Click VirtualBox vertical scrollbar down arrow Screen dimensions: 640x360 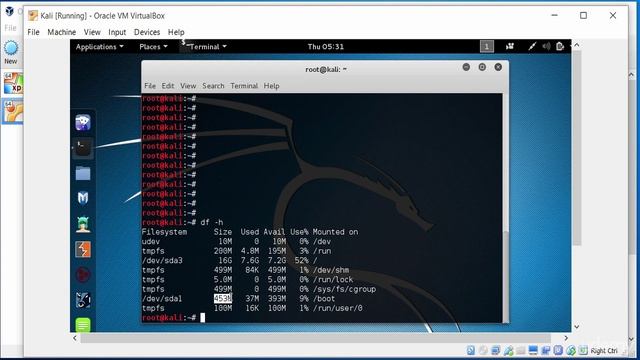pos(576,327)
